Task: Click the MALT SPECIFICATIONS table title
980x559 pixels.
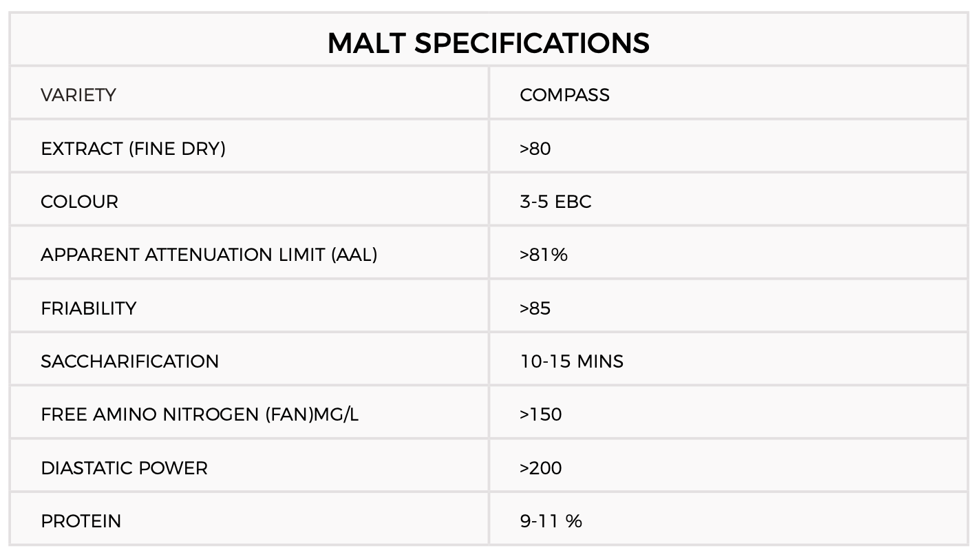Action: click(489, 43)
